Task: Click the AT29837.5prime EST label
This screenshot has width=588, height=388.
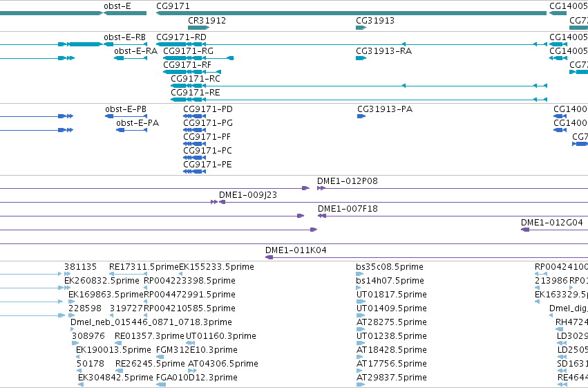Action: pos(392,378)
